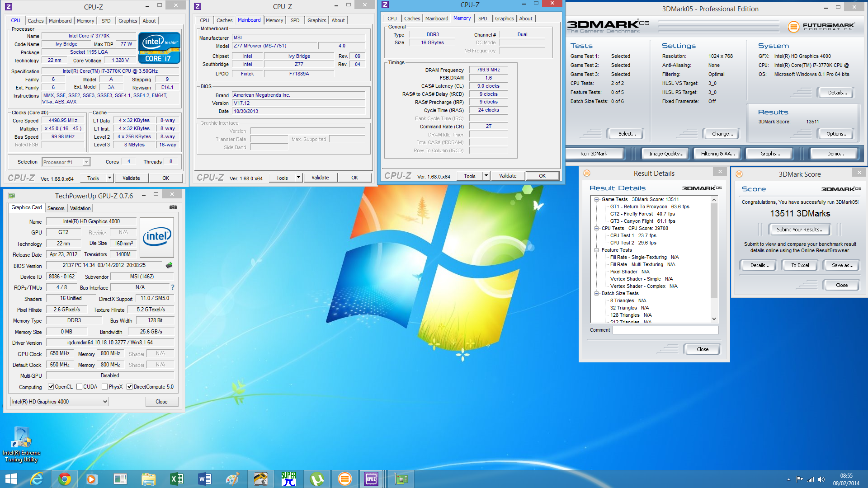Viewport: 868px width, 488px height.
Task: Click Run 3DMark button
Action: [x=594, y=154]
